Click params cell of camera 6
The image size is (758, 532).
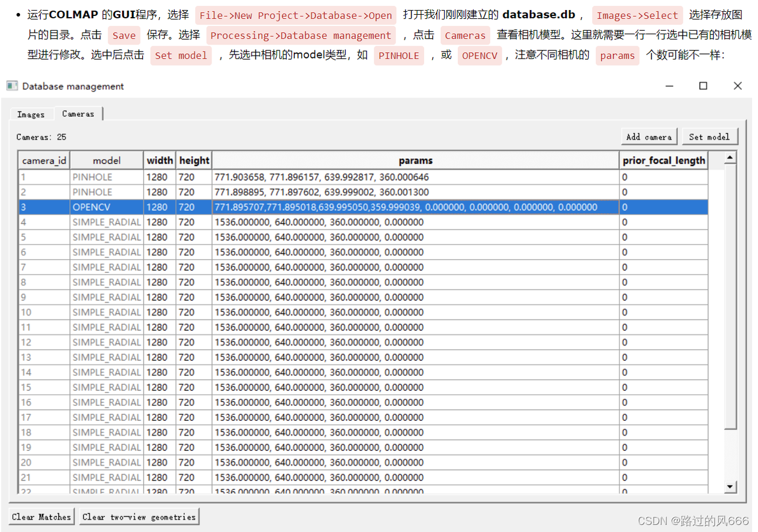pyautogui.click(x=416, y=252)
